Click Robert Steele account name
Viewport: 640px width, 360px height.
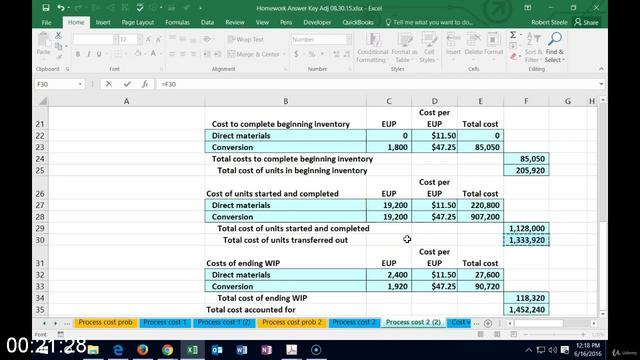(x=549, y=22)
